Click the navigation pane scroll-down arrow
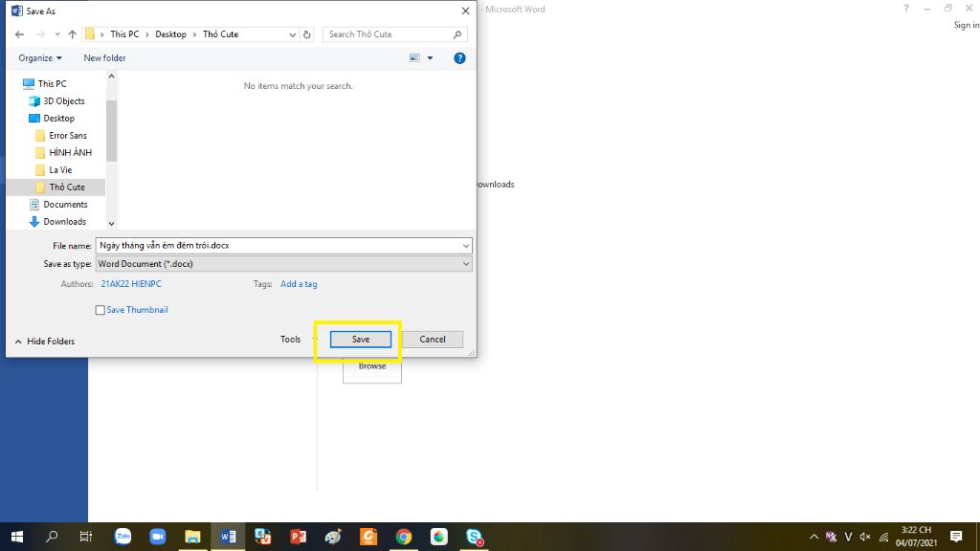The image size is (980, 551). [x=111, y=224]
